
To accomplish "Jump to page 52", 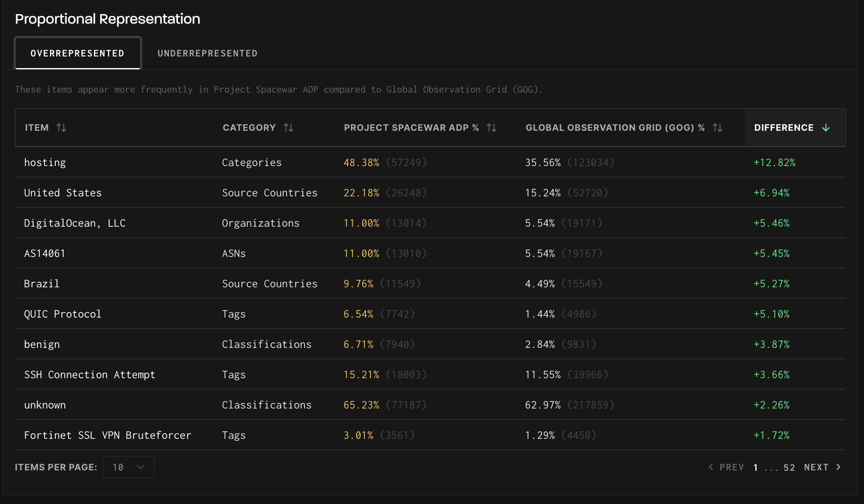I will (789, 467).
